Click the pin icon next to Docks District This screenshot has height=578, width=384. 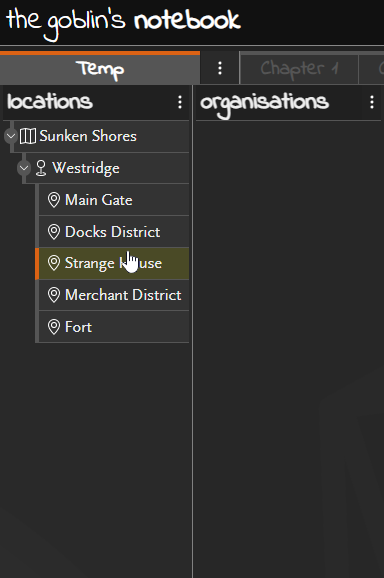coord(54,232)
